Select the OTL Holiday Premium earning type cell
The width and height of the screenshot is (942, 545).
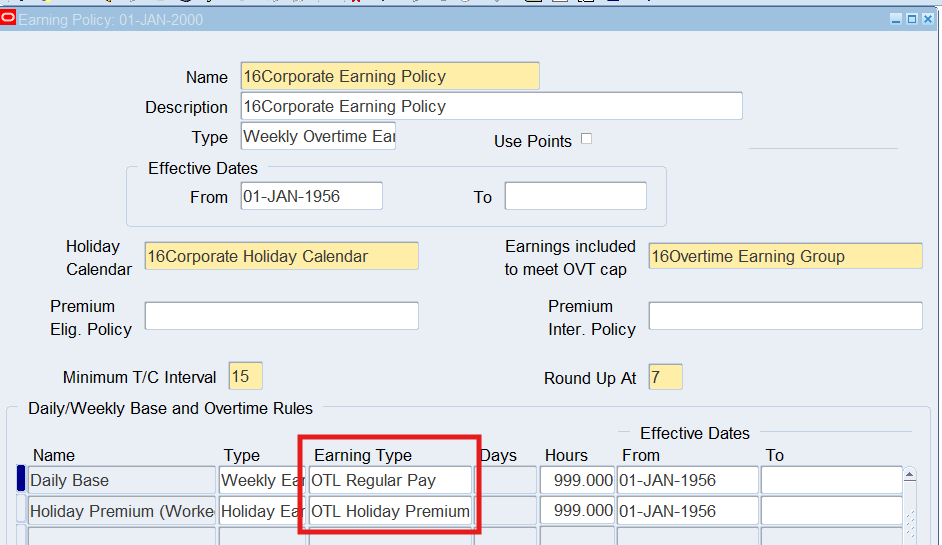point(390,511)
